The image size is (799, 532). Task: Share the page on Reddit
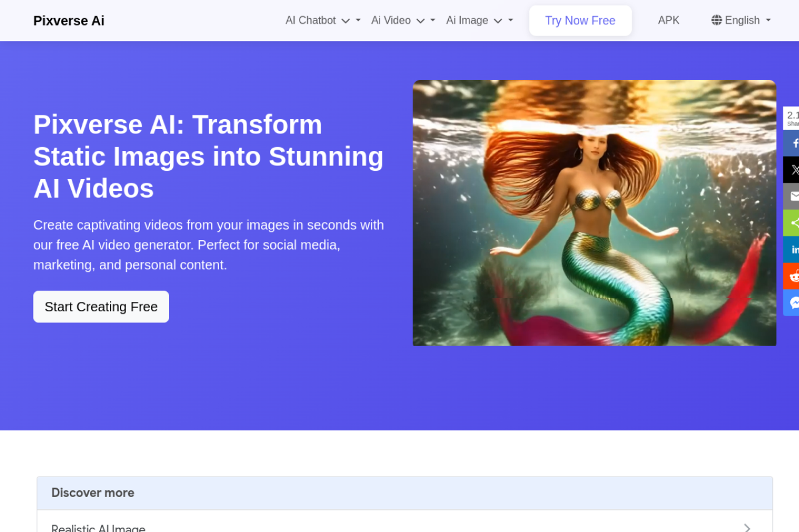(x=792, y=276)
